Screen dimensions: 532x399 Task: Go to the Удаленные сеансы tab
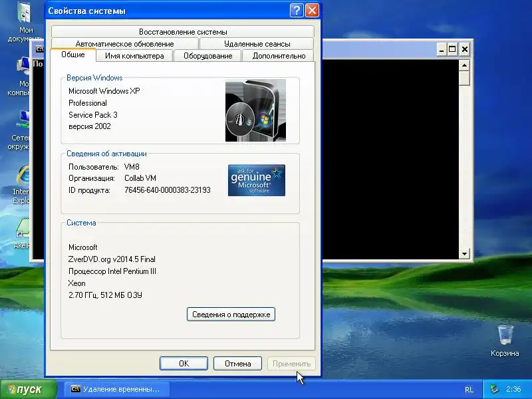click(x=257, y=44)
